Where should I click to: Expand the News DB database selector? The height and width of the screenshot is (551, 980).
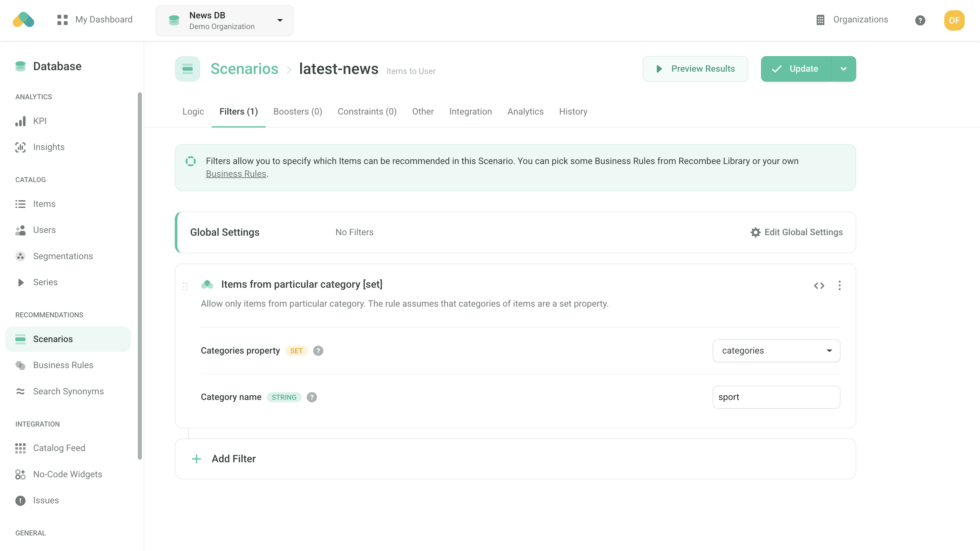(x=225, y=20)
